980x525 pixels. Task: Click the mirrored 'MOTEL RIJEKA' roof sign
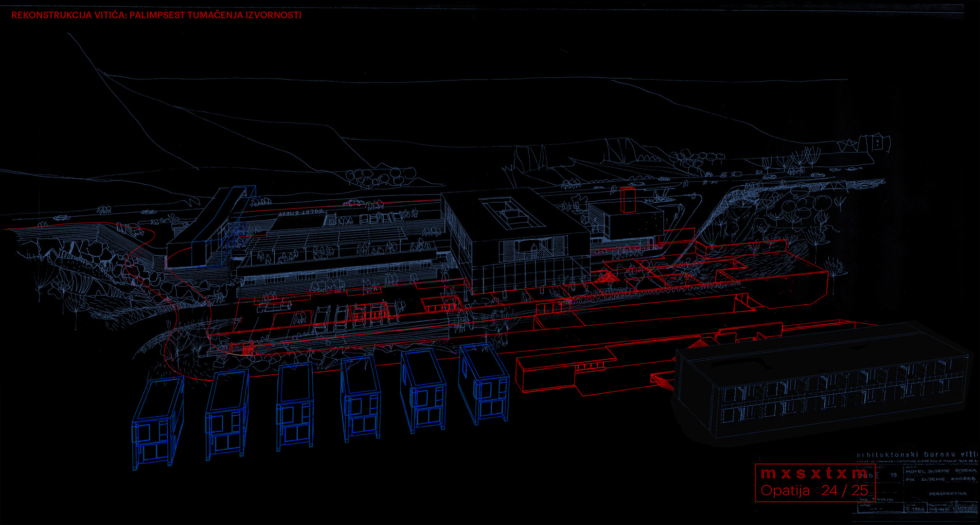tap(302, 212)
